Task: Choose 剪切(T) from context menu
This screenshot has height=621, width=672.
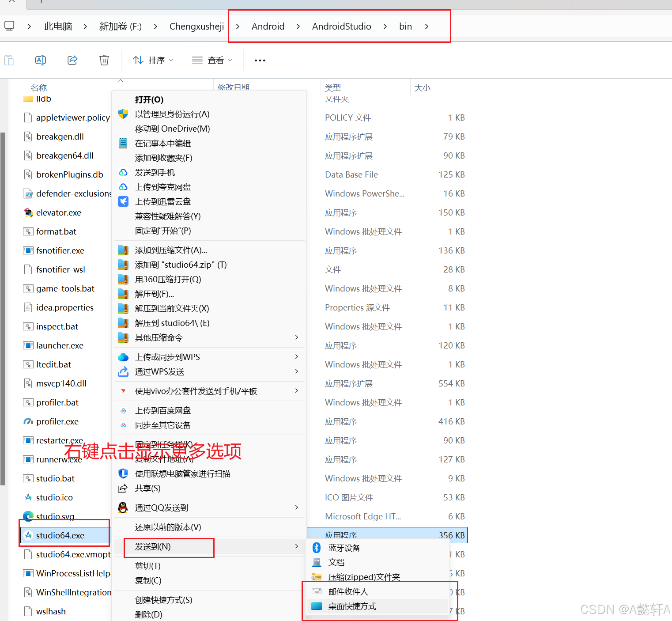Action: tap(209, 566)
